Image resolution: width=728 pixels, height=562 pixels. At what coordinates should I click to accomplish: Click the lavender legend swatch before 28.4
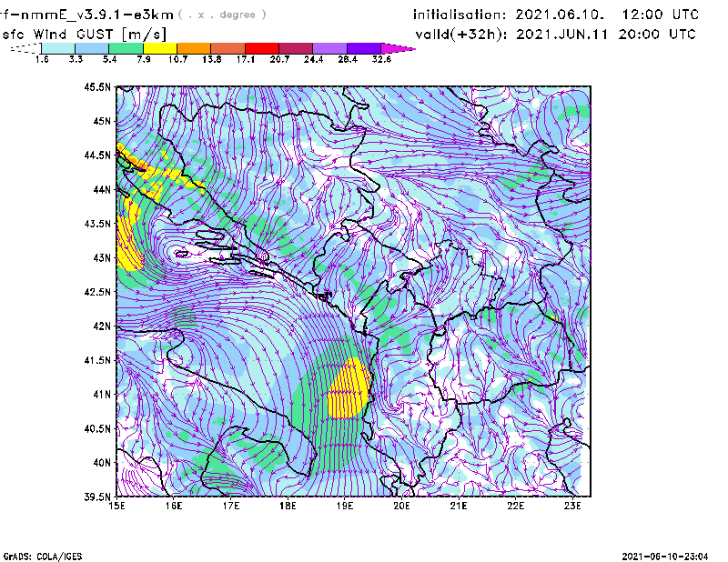330,48
